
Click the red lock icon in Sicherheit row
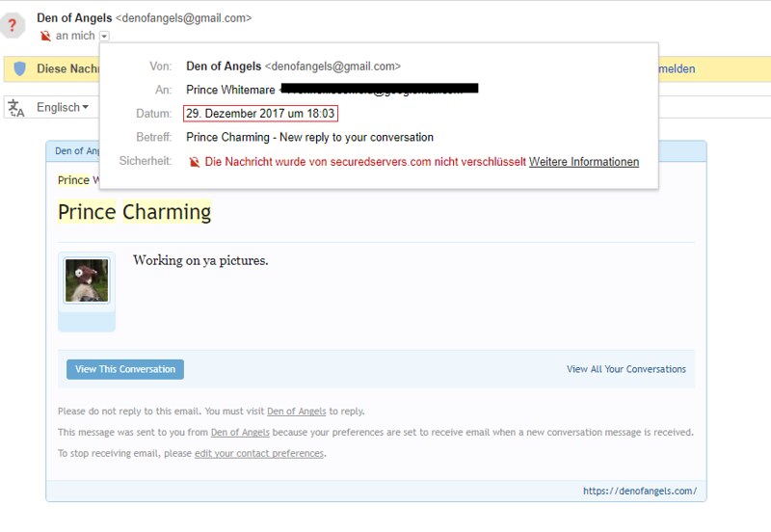(x=195, y=162)
